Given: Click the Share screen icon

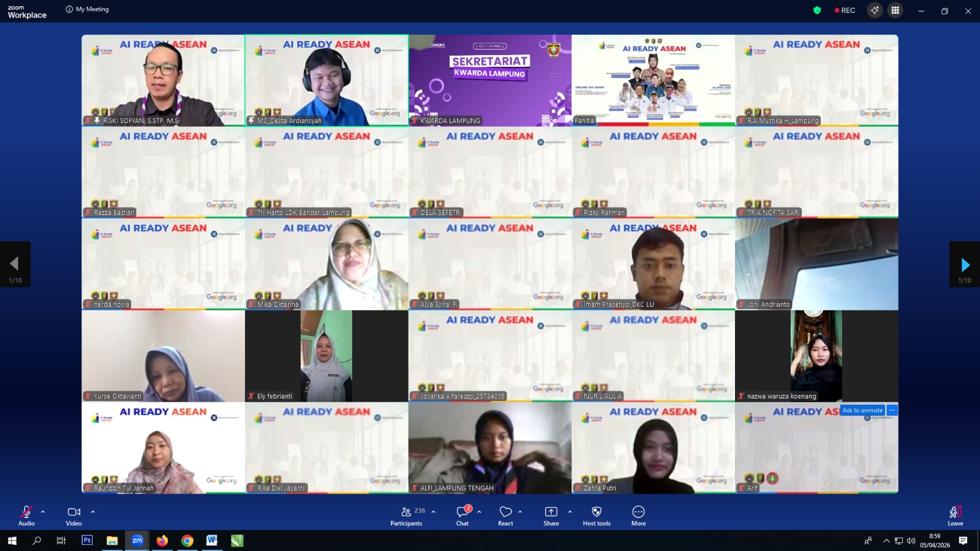Looking at the screenshot, I should coord(551,515).
